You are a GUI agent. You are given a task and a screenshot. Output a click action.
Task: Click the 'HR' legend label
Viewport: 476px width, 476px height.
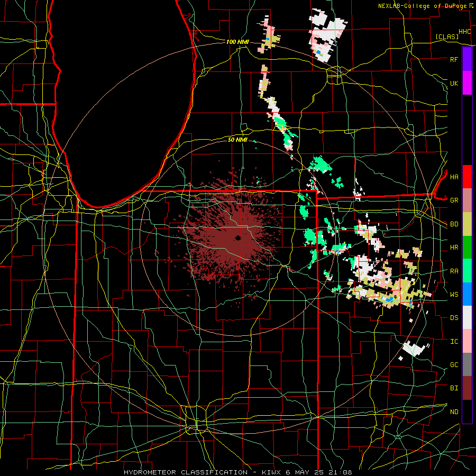point(454,248)
